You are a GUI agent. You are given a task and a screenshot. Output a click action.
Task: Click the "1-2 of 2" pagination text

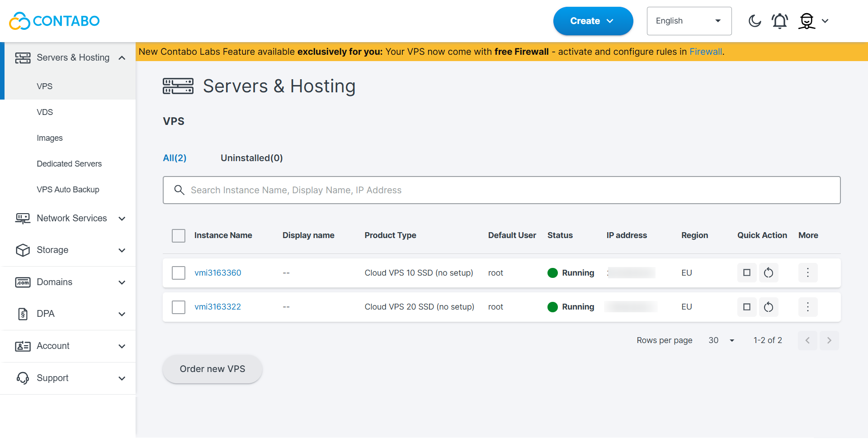(768, 340)
